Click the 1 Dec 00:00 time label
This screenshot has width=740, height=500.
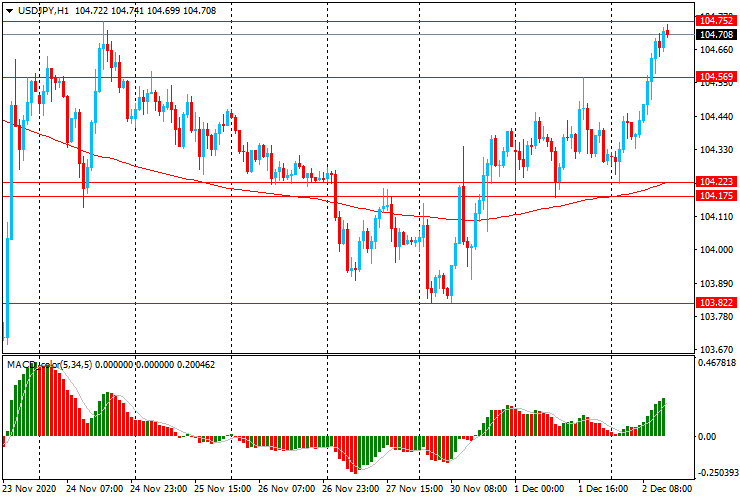click(x=539, y=488)
